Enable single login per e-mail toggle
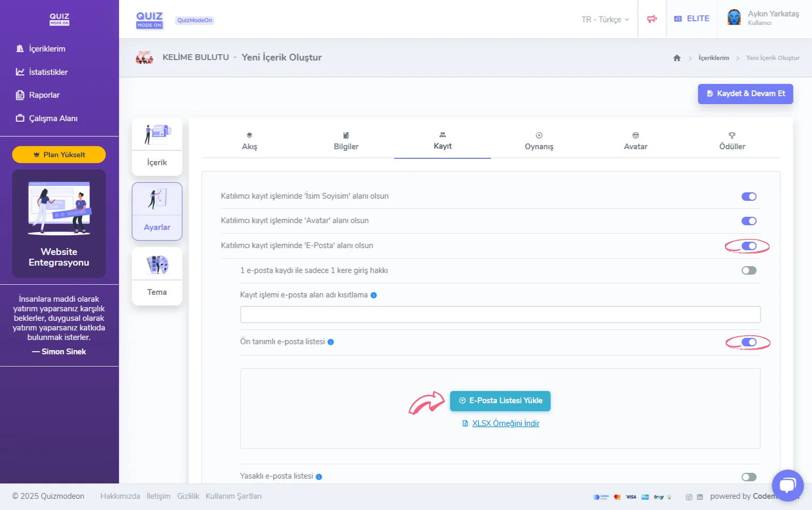812x510 pixels. (749, 270)
